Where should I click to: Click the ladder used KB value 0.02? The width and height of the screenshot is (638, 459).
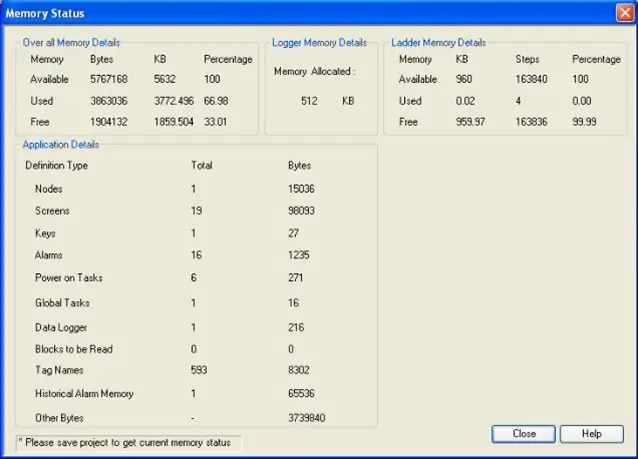(465, 101)
